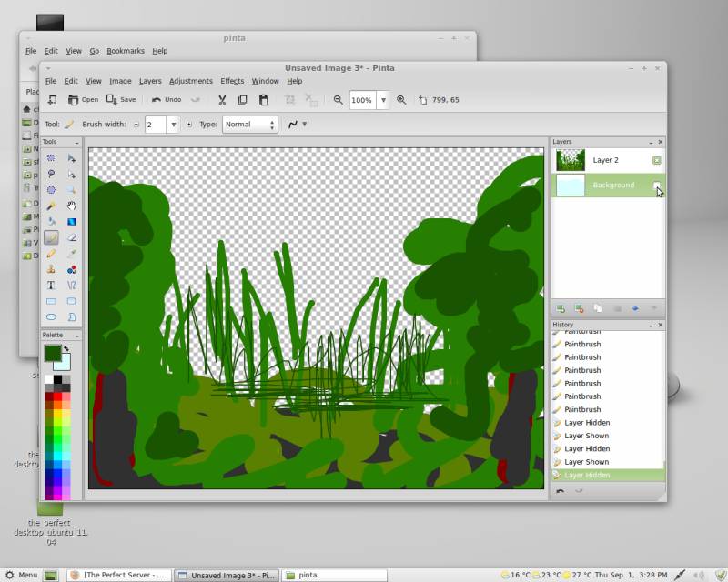728x582 pixels.
Task: Open the brush width dropdown
Action: [173, 125]
